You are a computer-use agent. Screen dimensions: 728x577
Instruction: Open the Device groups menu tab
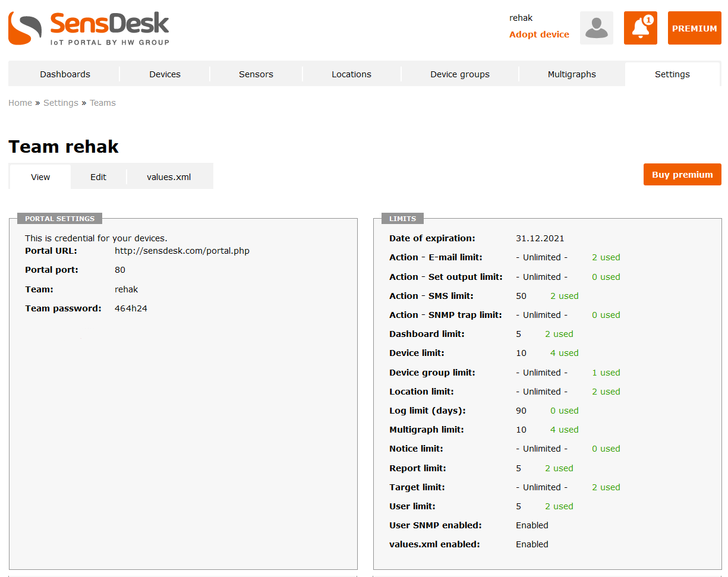pos(460,74)
